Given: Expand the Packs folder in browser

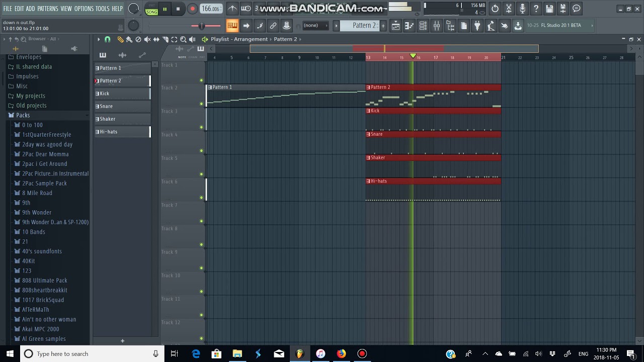Looking at the screenshot, I should [x=23, y=115].
